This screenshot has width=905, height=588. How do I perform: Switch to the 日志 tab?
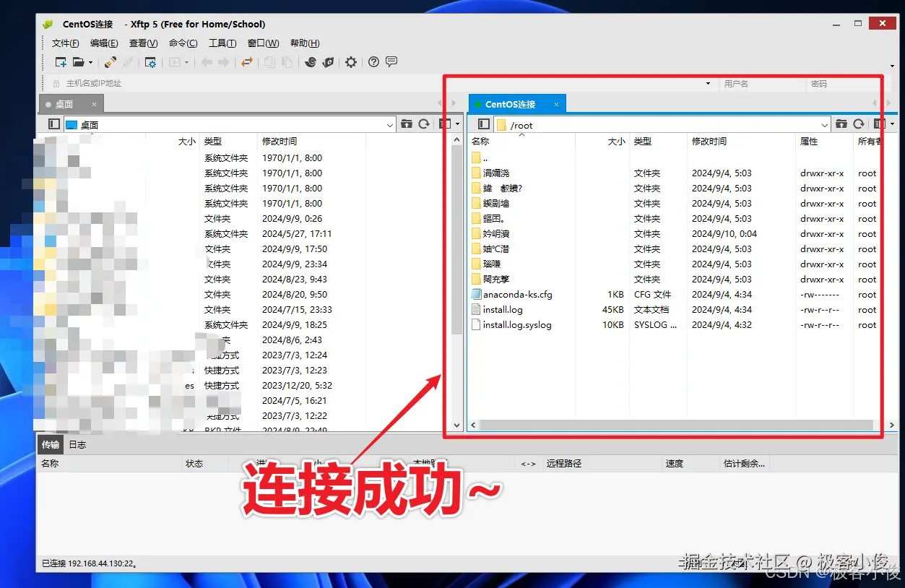tap(77, 444)
